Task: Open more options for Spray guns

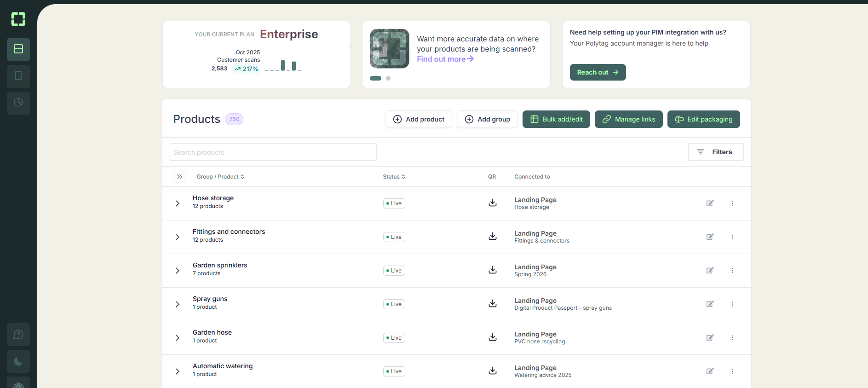Action: [732, 304]
